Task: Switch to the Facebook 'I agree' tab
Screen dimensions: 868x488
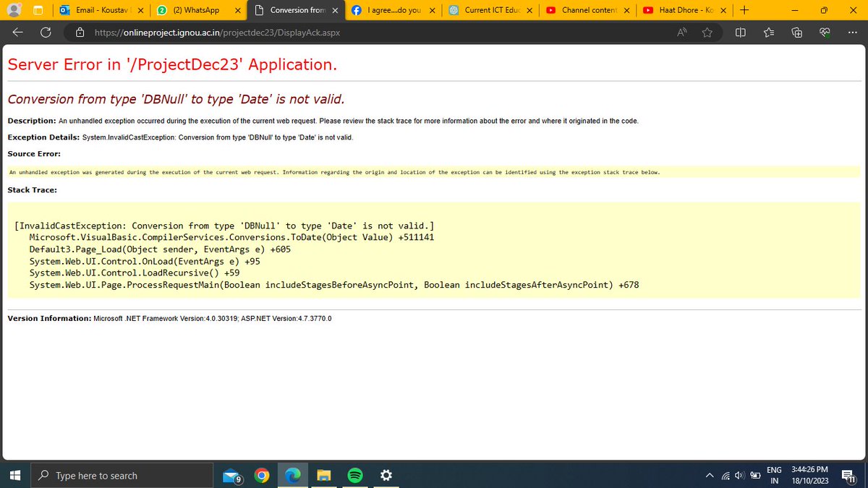Action: click(x=393, y=10)
